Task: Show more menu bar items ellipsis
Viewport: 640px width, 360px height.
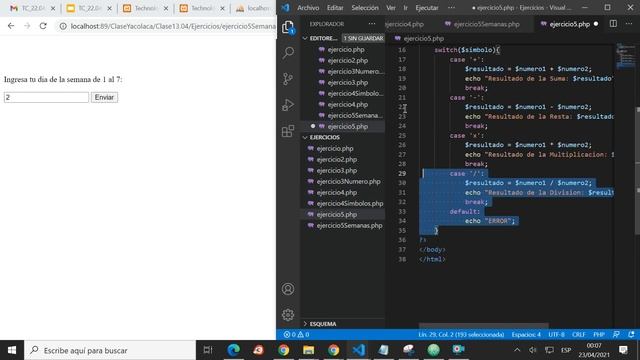Action: coord(451,8)
